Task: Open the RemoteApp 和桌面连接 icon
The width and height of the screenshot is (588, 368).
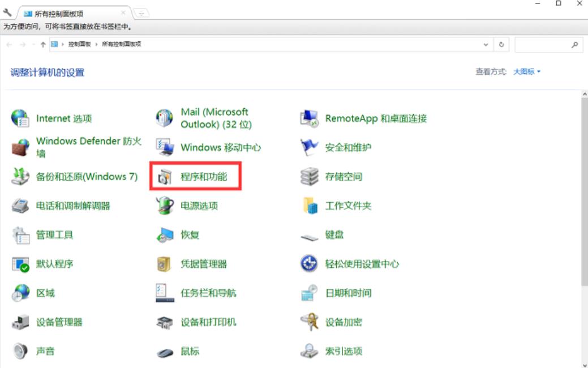Action: tap(310, 118)
